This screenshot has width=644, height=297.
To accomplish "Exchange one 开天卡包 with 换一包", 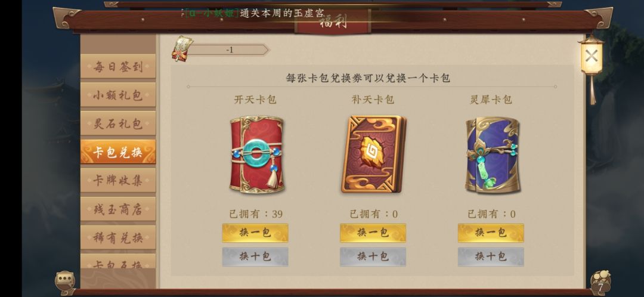I will 255,233.
